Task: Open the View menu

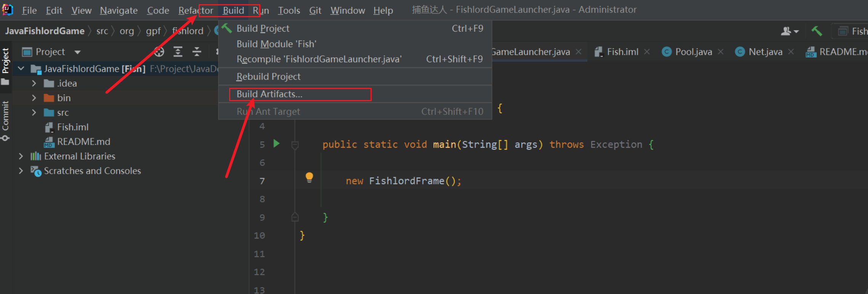Action: tap(81, 10)
